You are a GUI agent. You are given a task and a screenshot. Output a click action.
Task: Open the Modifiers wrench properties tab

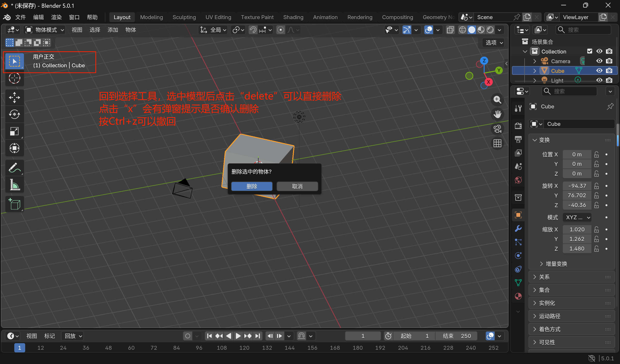(518, 228)
